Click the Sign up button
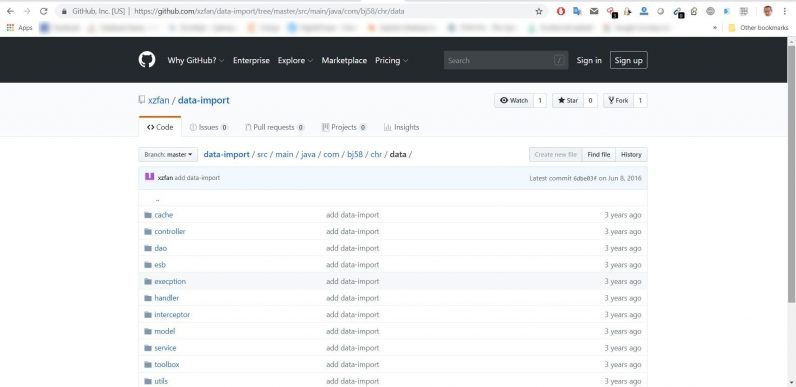The width and height of the screenshot is (796, 387). (628, 60)
